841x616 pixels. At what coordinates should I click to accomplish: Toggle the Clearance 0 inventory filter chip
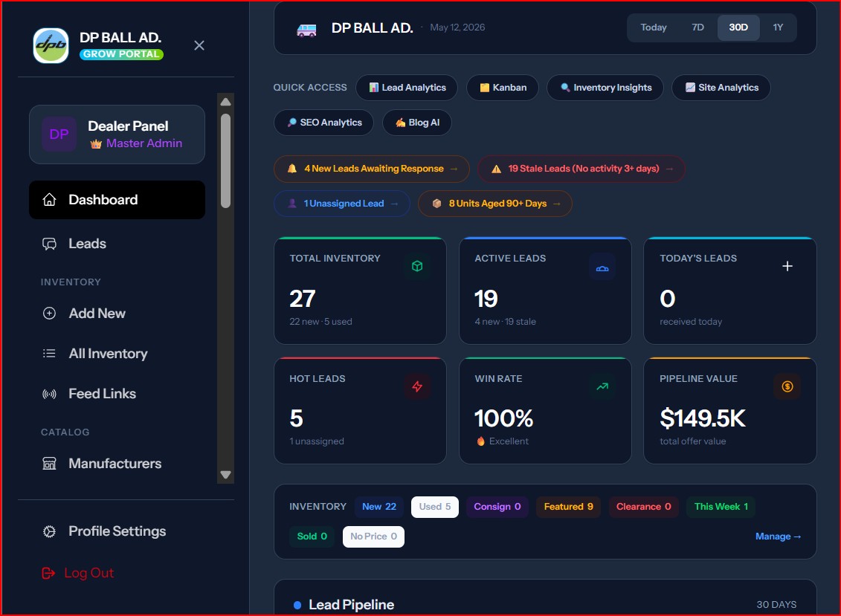[x=644, y=507]
